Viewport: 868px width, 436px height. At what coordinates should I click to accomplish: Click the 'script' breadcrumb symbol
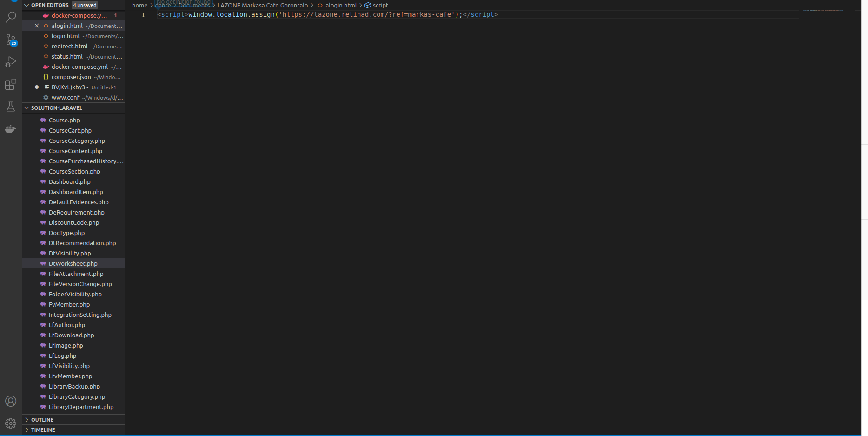380,6
